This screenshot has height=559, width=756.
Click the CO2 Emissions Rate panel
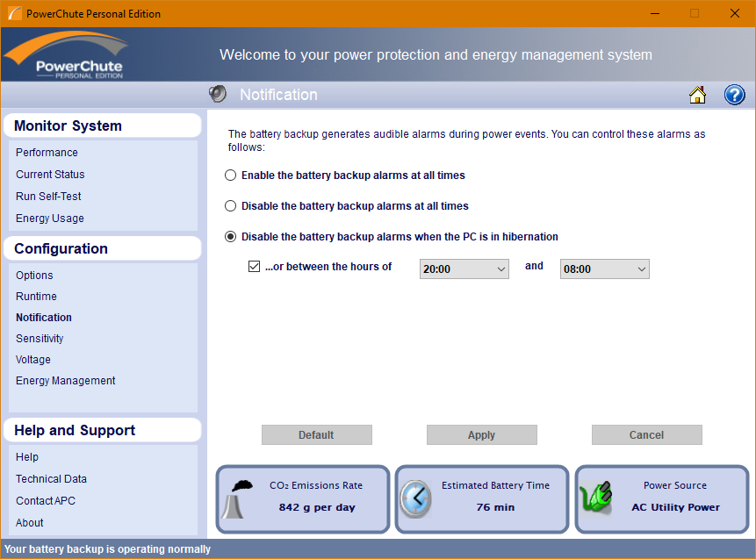303,499
